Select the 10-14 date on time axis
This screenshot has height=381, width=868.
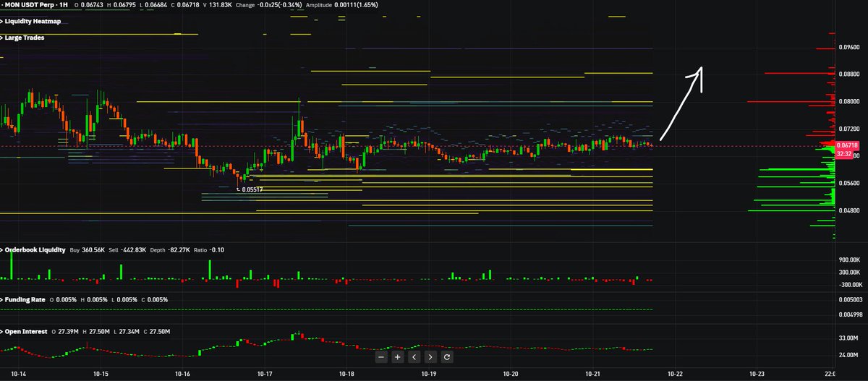click(18, 374)
